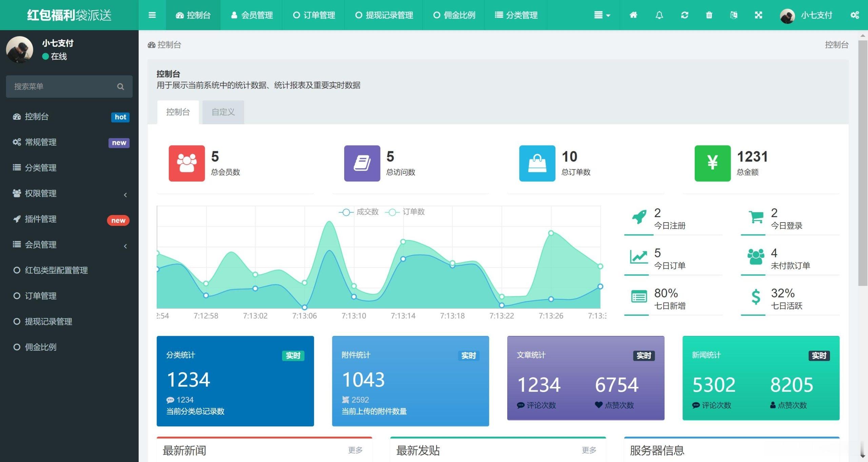Refresh the page using the refresh icon
Viewport: 868px width, 462px height.
[684, 15]
